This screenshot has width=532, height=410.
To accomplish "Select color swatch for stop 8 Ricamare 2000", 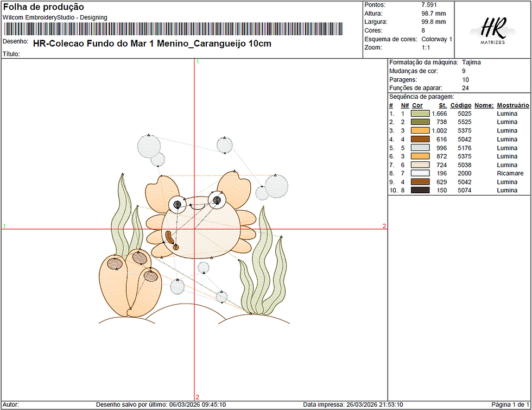I will [x=420, y=173].
